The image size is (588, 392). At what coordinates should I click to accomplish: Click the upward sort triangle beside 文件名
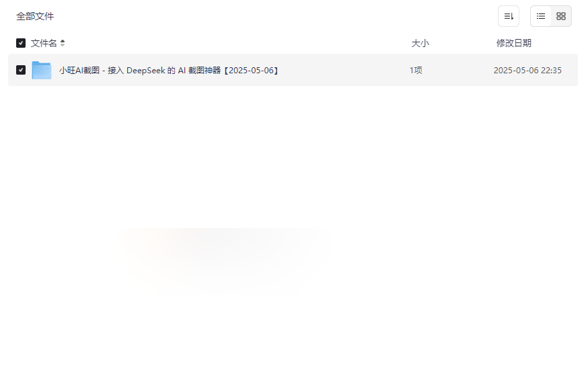click(63, 41)
